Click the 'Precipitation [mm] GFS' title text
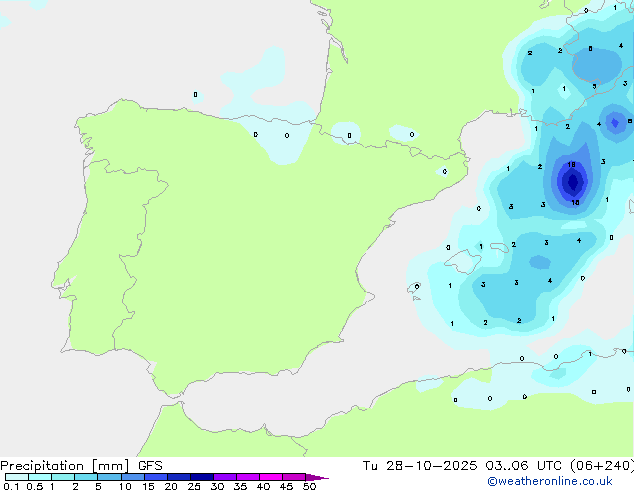Viewport: 634px width, 490px height. 81,466
